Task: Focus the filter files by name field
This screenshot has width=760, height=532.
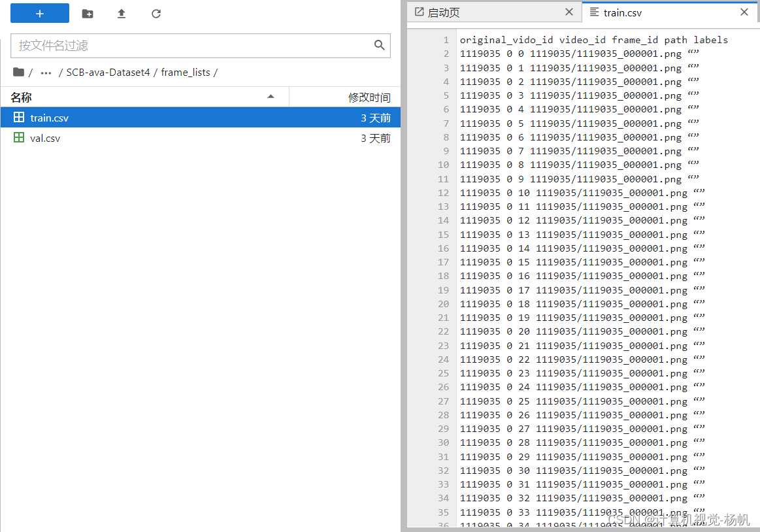Action: 200,46
